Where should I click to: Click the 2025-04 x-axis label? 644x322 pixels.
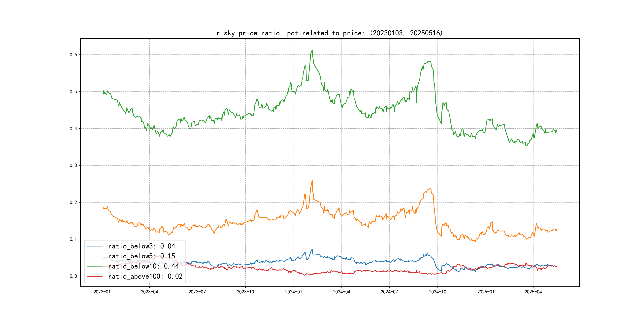pyautogui.click(x=533, y=292)
